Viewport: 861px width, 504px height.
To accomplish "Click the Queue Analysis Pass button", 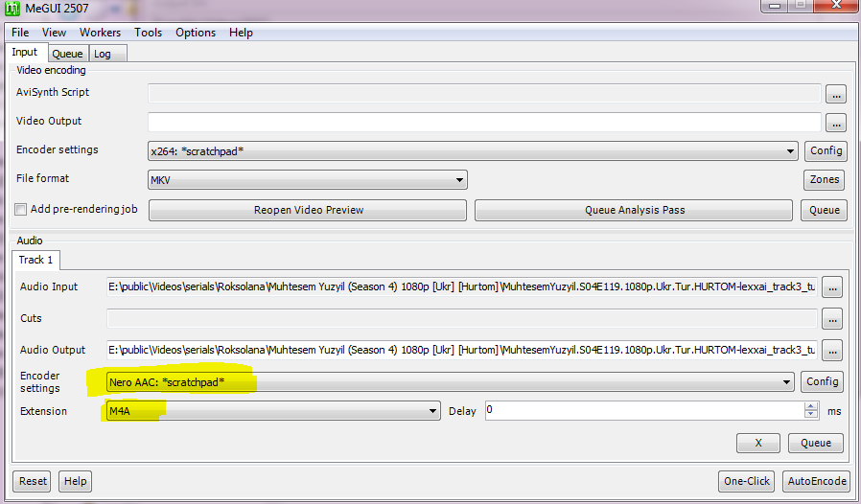I will [634, 211].
